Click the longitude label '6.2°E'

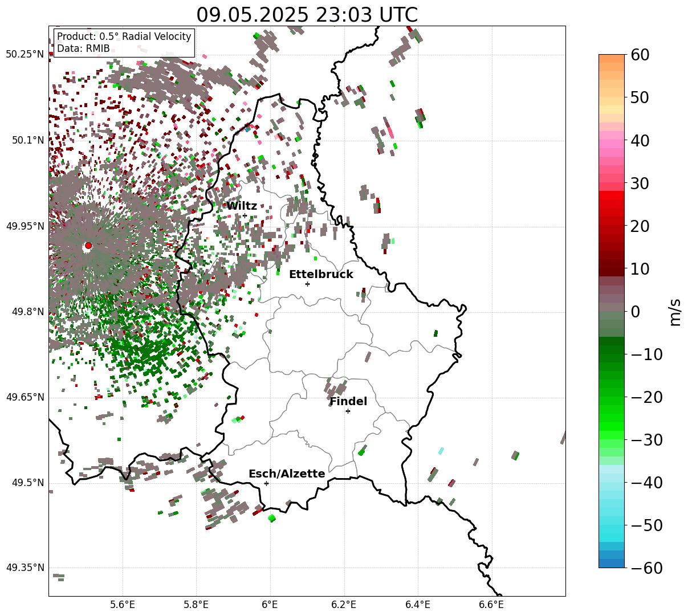click(344, 605)
